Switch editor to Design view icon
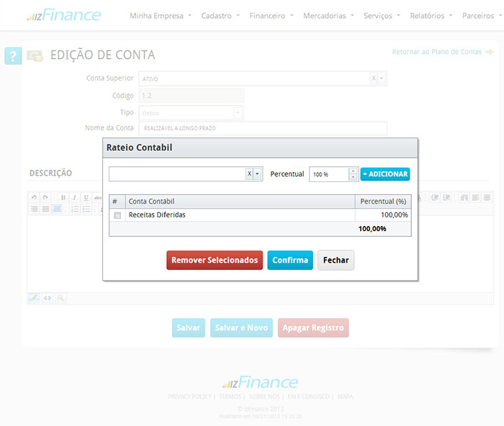Viewport: 504px width, 426px height. 34,298
